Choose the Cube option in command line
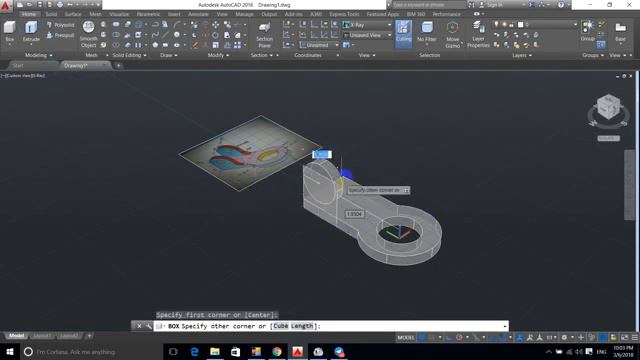Screen dimensions: 640x360 [280, 326]
